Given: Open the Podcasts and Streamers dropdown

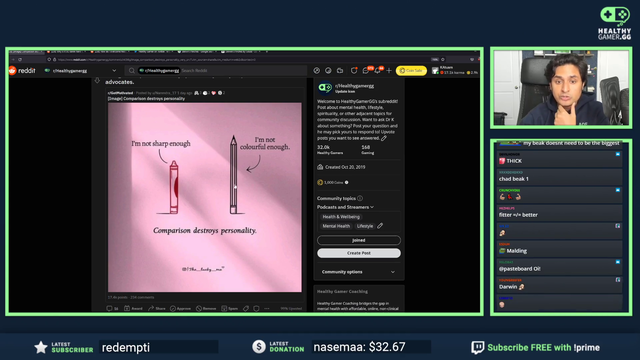Looking at the screenshot, I should point(345,207).
